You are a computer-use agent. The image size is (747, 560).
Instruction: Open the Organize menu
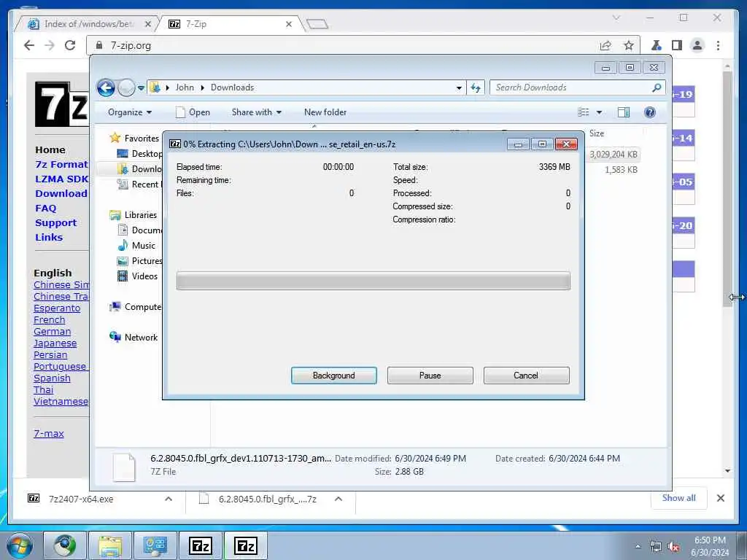click(x=130, y=112)
